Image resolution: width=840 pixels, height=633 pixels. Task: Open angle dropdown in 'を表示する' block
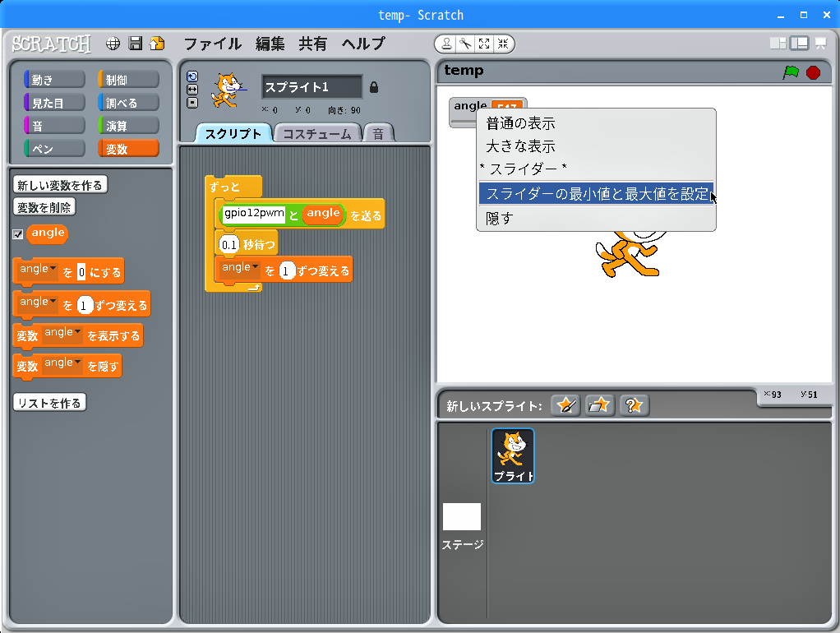tap(62, 334)
